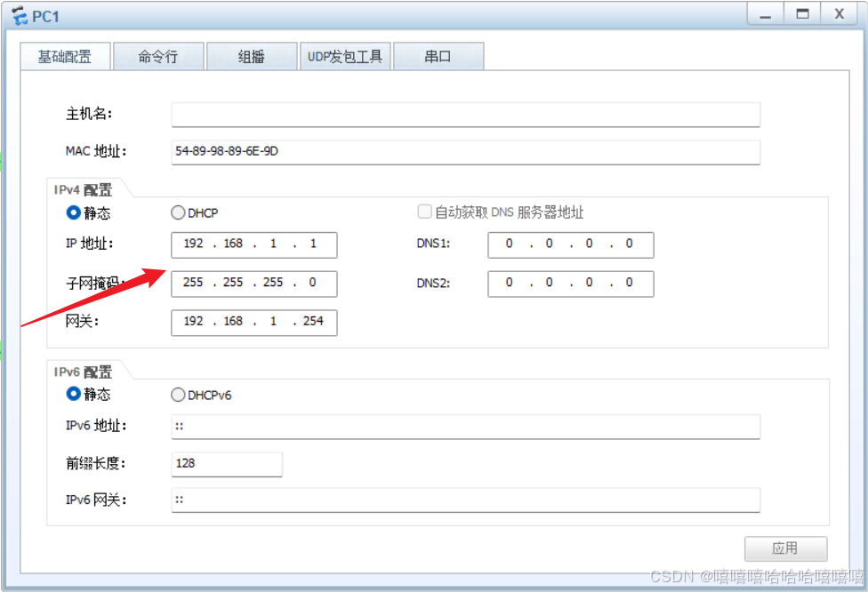Select IPv6 静态 radio button
This screenshot has width=868, height=592.
73,394
